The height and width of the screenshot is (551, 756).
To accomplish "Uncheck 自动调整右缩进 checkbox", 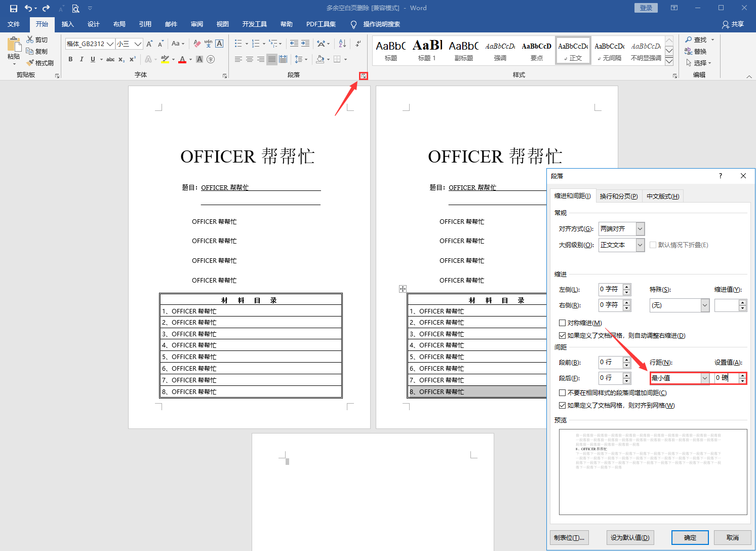I will (x=562, y=335).
